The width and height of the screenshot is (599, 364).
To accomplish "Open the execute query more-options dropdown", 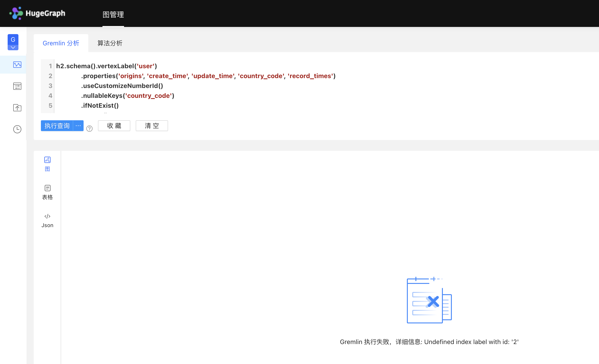I will coord(78,125).
